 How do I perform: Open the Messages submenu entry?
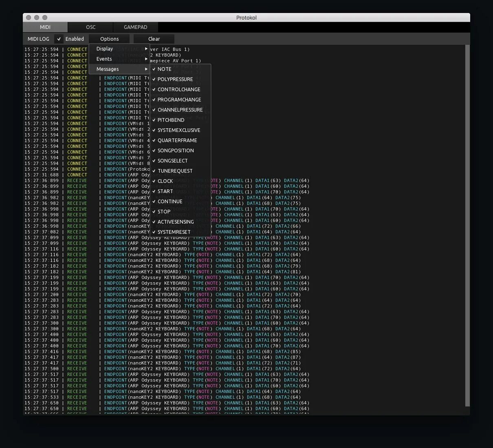[119, 69]
